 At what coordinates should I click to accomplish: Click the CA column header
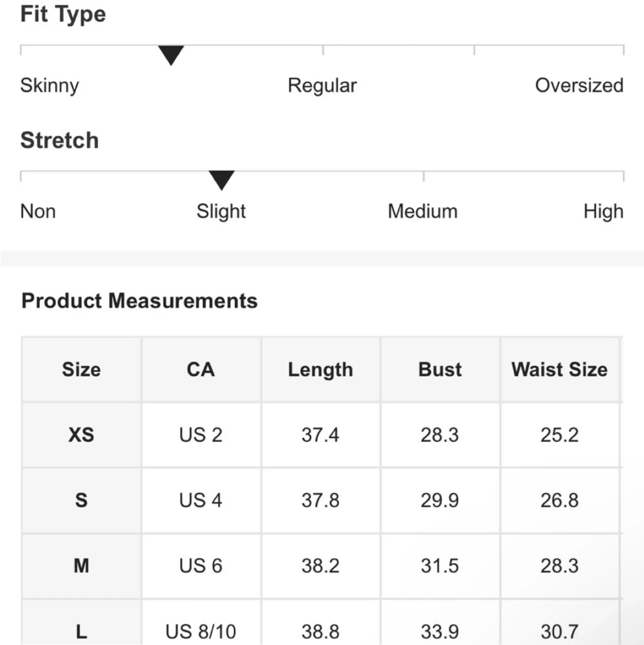(x=201, y=370)
